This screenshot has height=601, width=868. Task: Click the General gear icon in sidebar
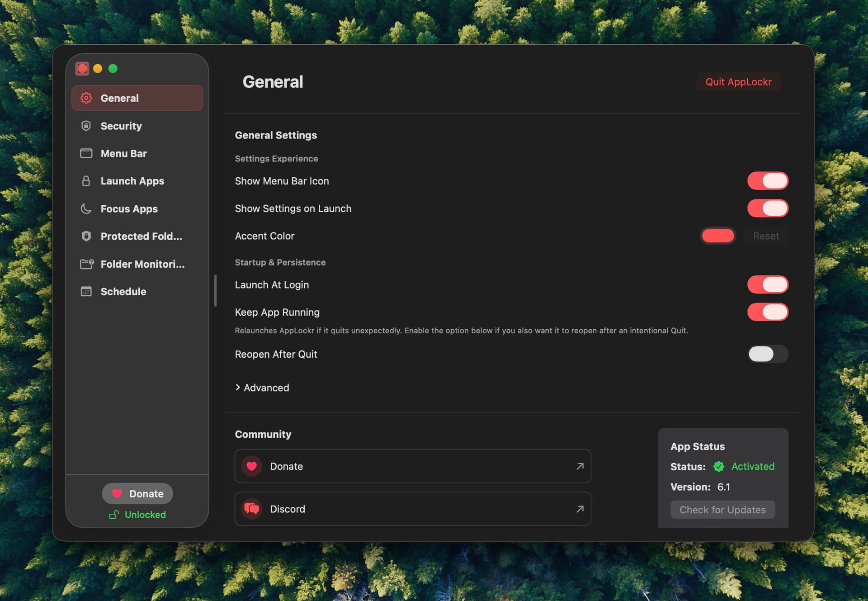click(86, 98)
